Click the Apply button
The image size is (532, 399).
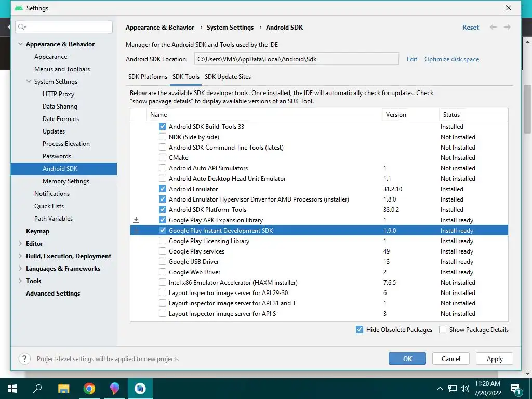495,358
